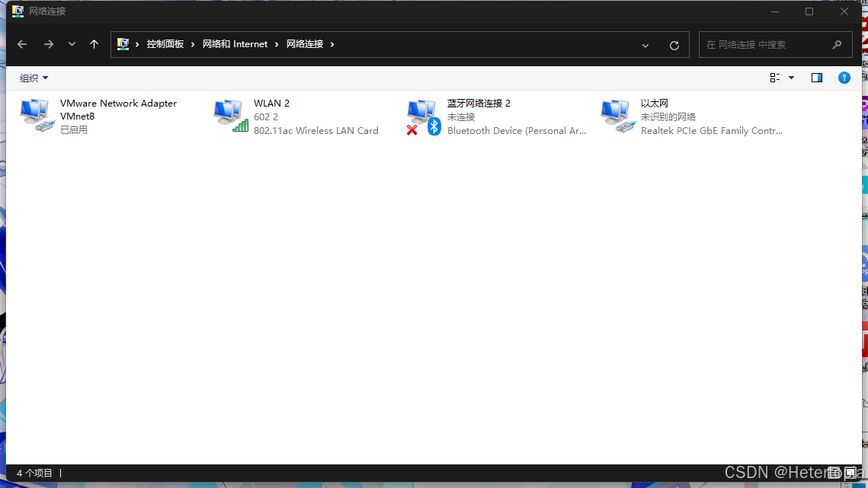
Task: Navigate to 控制面板 breadcrumb
Action: (165, 44)
